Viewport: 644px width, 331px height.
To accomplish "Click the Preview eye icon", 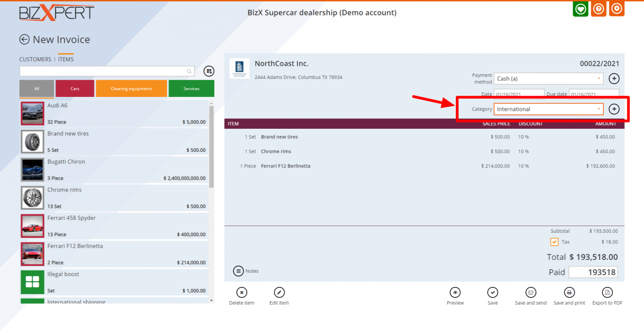I will tap(455, 292).
